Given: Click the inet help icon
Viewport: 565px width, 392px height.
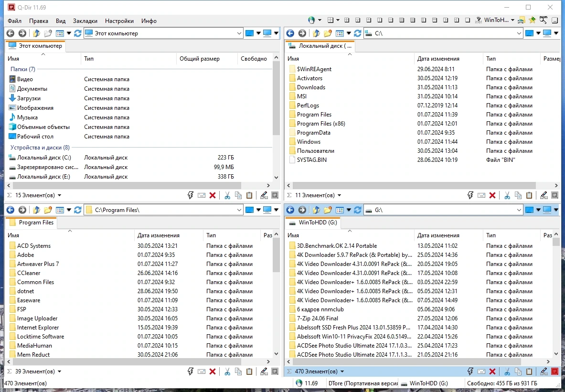Looking at the screenshot, I should click(479, 21).
